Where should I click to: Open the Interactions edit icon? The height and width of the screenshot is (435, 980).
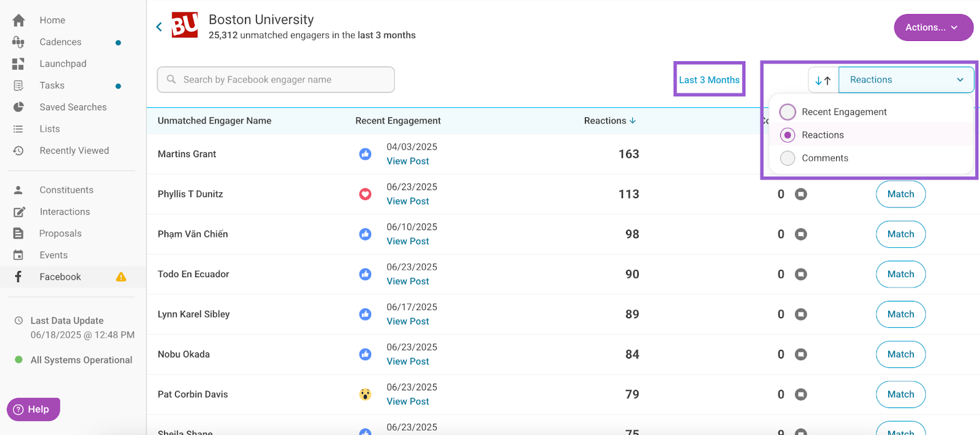click(x=19, y=212)
